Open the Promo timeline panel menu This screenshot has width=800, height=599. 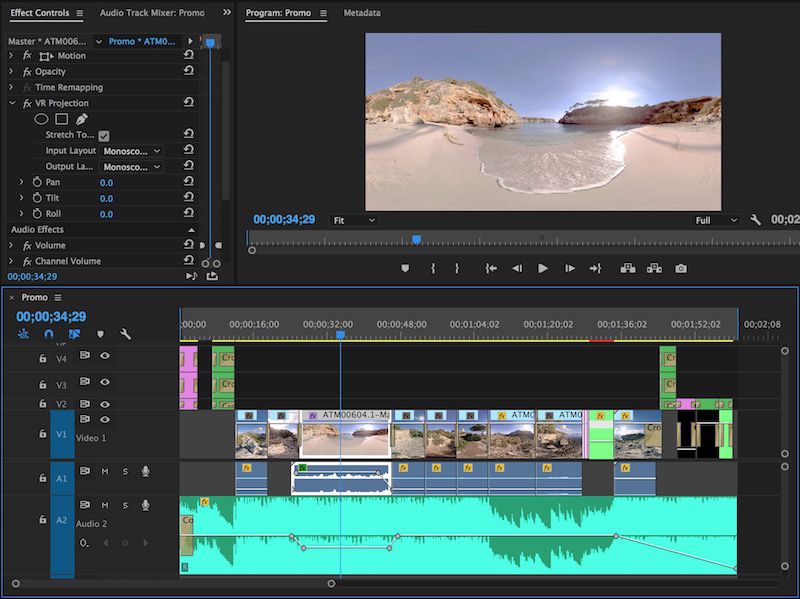click(58, 297)
